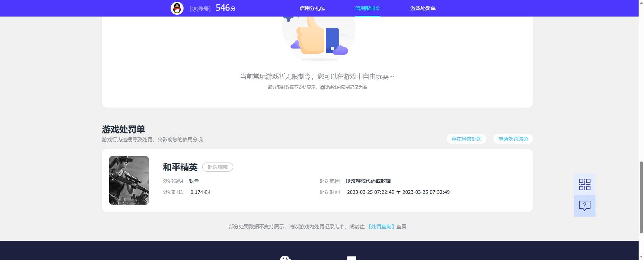Click the 处罚结束 status badge
This screenshot has height=260, width=644.
click(218, 167)
